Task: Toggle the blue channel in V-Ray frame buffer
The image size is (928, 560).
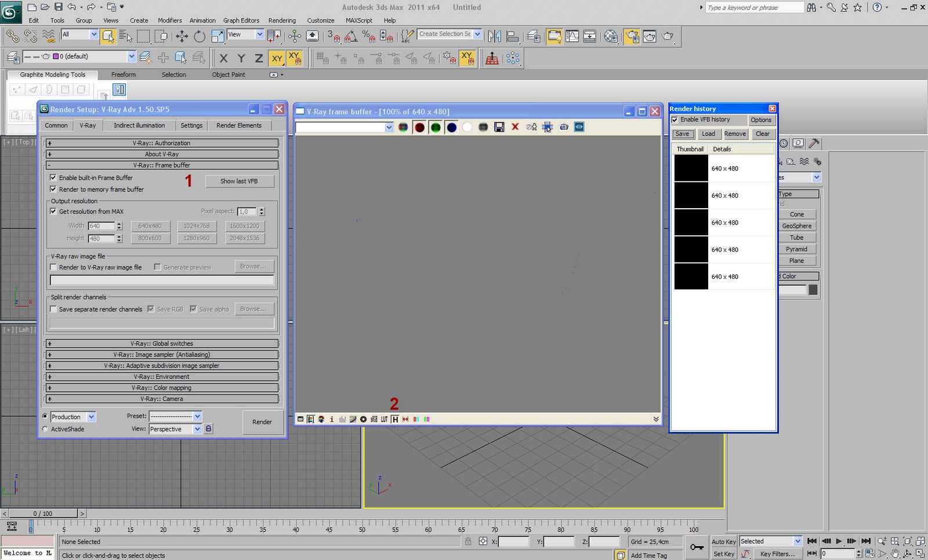Action: pos(452,127)
